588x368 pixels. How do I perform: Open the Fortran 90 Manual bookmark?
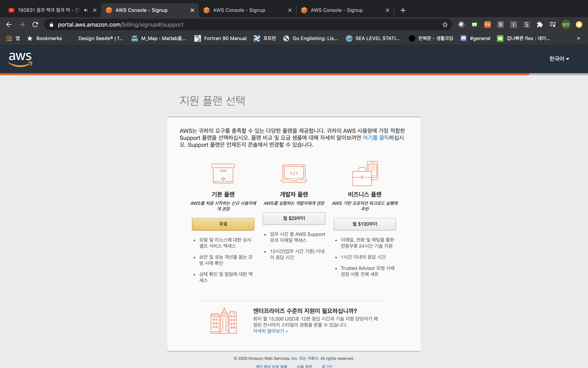pos(220,38)
